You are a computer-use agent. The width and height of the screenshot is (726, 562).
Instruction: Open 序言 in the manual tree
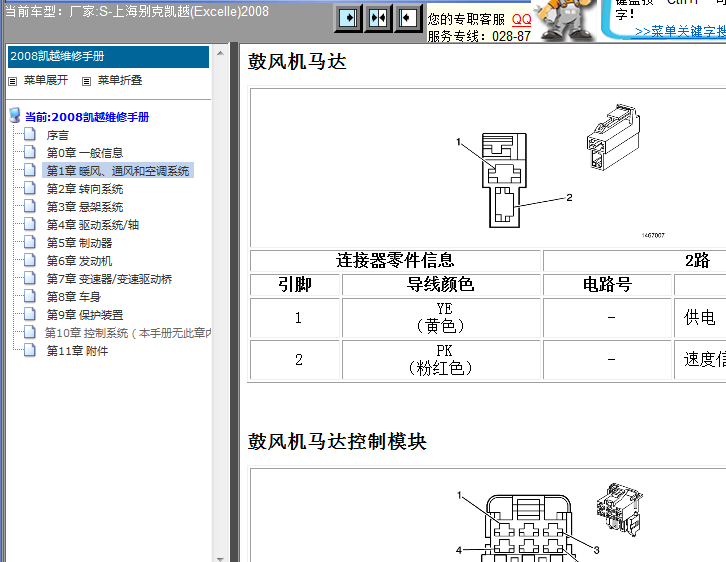tap(57, 135)
